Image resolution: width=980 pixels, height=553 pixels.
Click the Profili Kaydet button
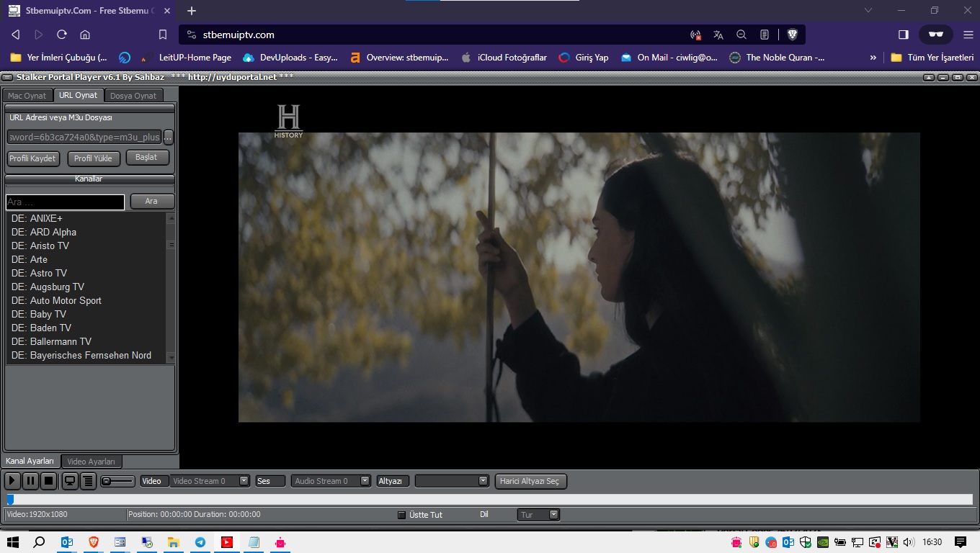[32, 158]
